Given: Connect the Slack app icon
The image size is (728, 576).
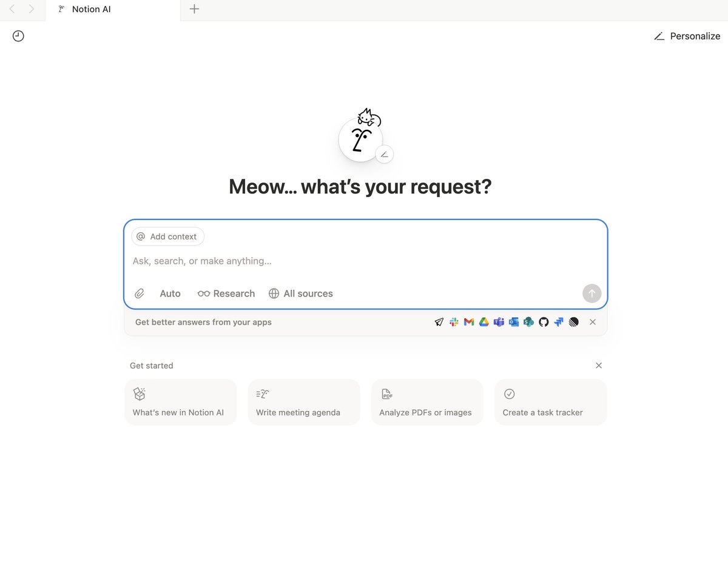Looking at the screenshot, I should [x=454, y=322].
